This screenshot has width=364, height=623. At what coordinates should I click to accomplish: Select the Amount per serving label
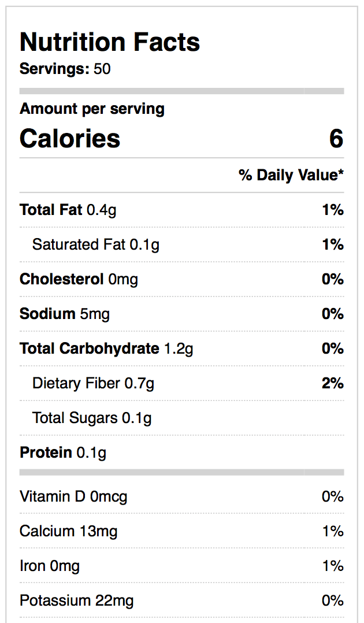pyautogui.click(x=92, y=109)
